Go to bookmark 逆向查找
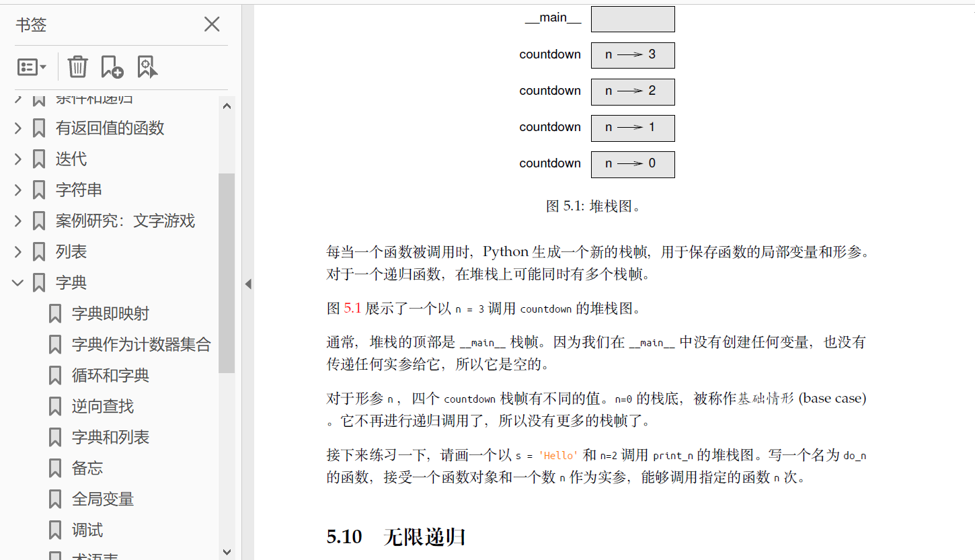 [x=103, y=406]
